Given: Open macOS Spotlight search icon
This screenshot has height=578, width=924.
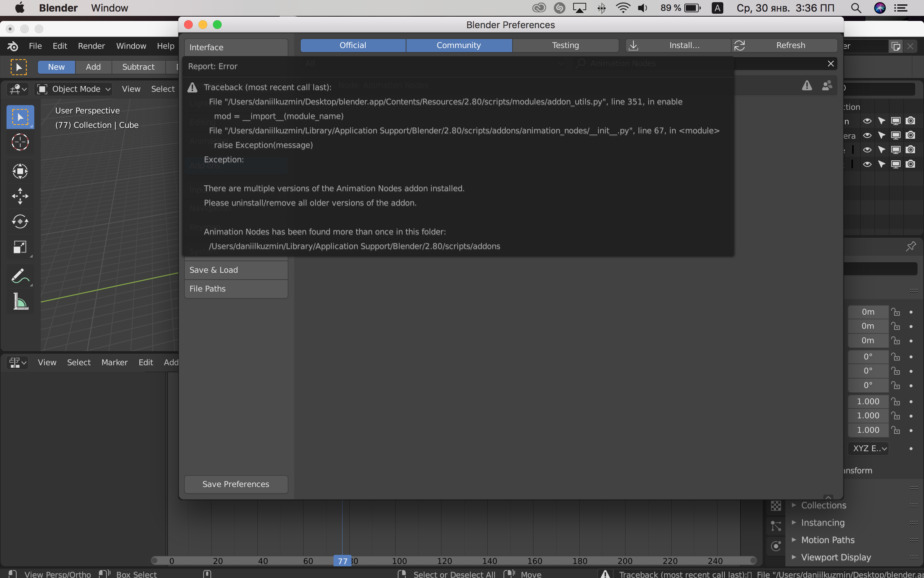Looking at the screenshot, I should (x=856, y=8).
